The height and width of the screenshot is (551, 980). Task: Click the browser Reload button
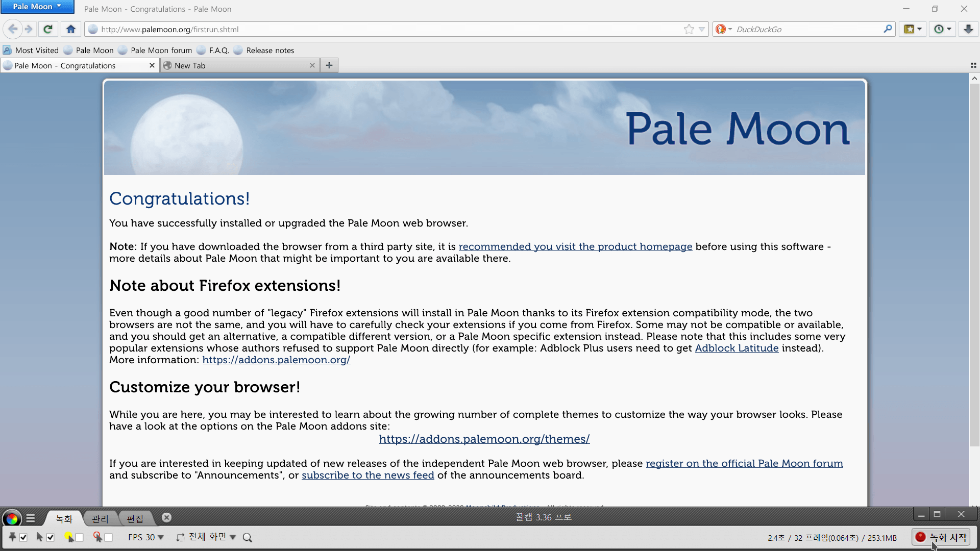47,29
